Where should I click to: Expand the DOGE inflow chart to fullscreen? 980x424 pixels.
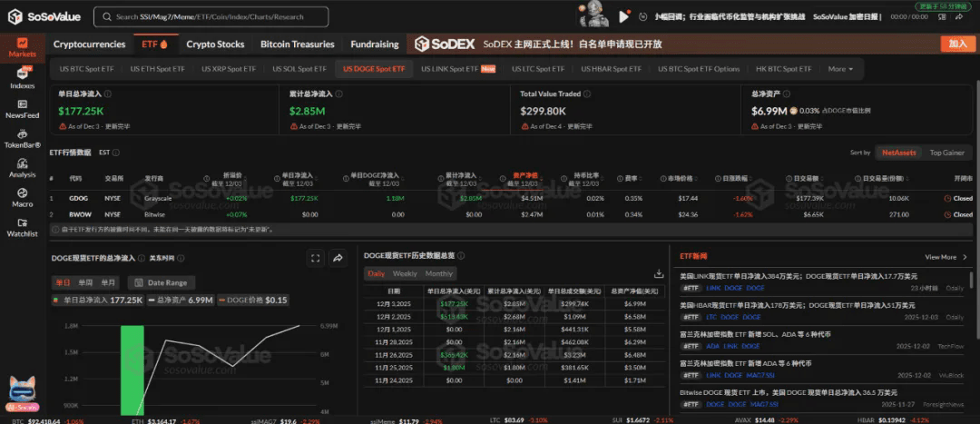click(316, 258)
